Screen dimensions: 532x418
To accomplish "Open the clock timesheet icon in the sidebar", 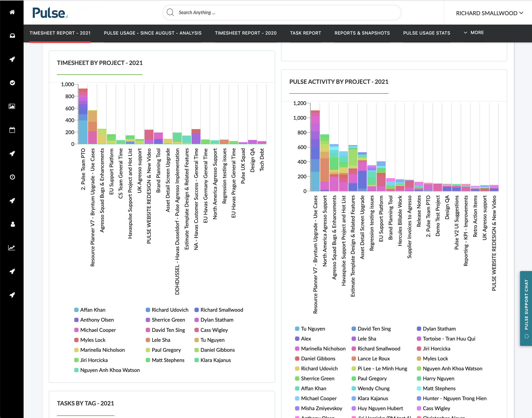I will pyautogui.click(x=12, y=177).
